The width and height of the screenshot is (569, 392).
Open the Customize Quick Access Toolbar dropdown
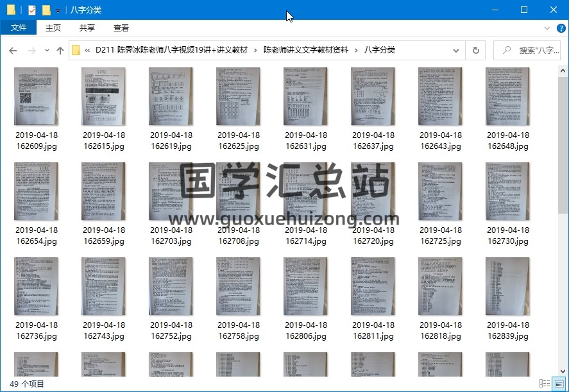tap(58, 10)
